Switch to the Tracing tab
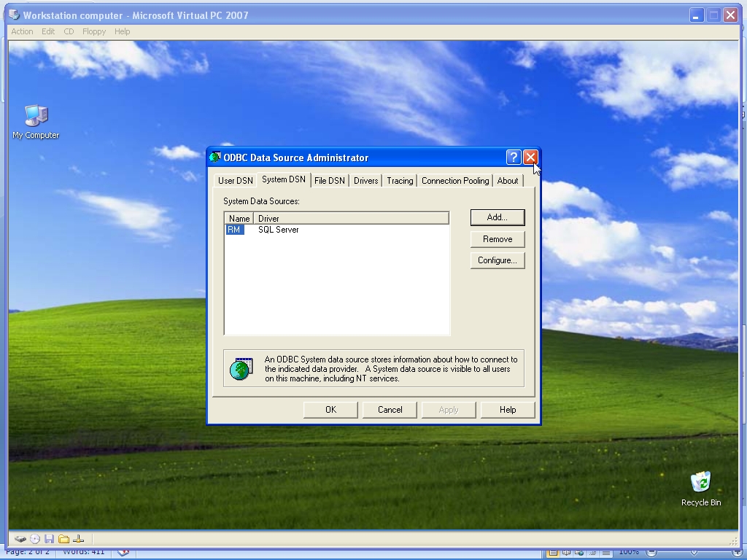Image resolution: width=747 pixels, height=560 pixels. coord(400,181)
